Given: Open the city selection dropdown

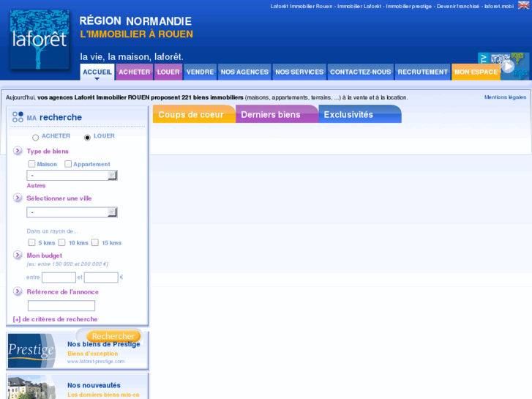Looking at the screenshot, I should click(72, 212).
